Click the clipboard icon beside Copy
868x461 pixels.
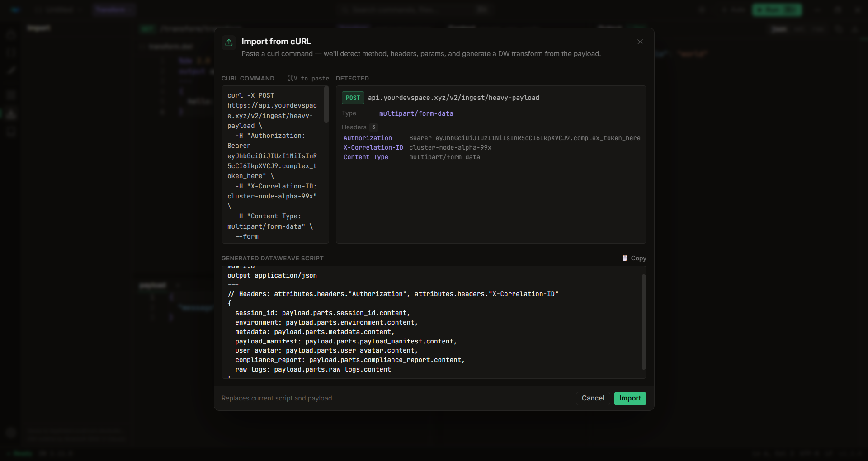[x=625, y=258]
